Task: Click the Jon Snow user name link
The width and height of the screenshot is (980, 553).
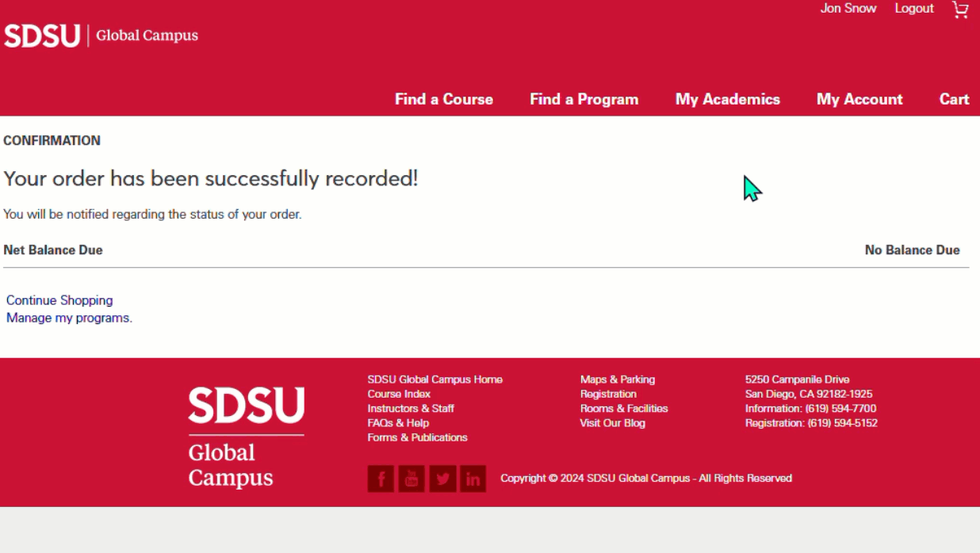Action: pos(848,9)
